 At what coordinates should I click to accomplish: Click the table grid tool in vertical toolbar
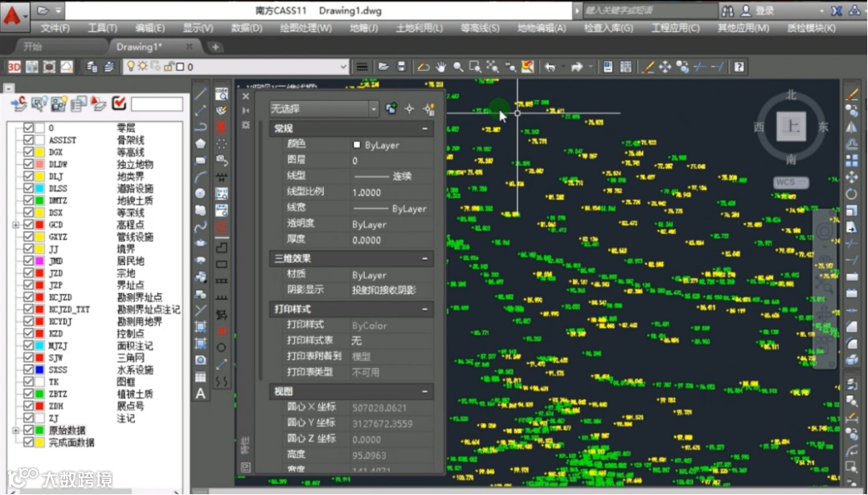pos(200,377)
